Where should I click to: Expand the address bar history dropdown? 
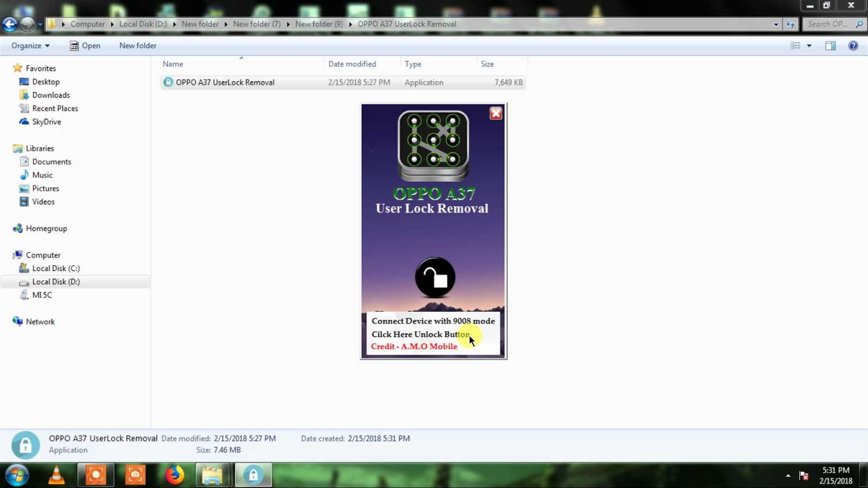pyautogui.click(x=776, y=24)
